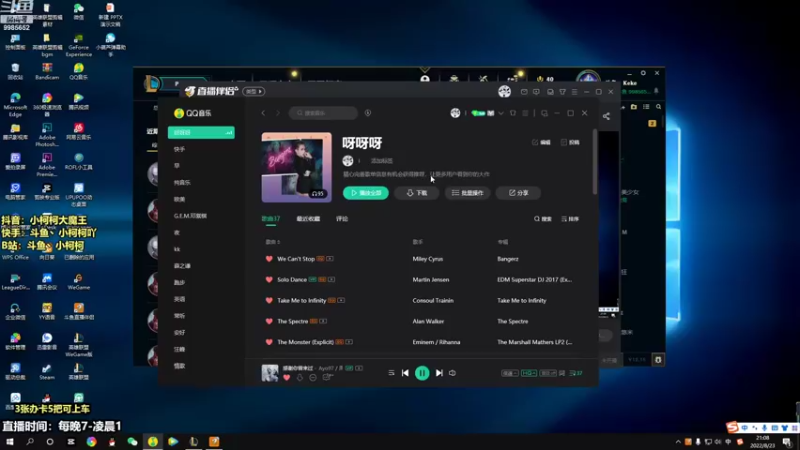Click listen-to-identify icon beside search

coord(368,113)
